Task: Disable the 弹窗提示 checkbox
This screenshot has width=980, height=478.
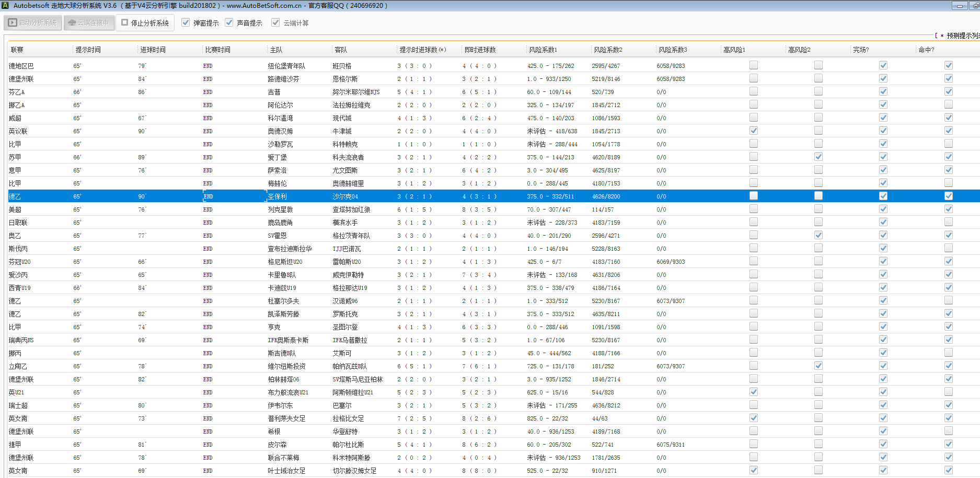Action: 186,22
